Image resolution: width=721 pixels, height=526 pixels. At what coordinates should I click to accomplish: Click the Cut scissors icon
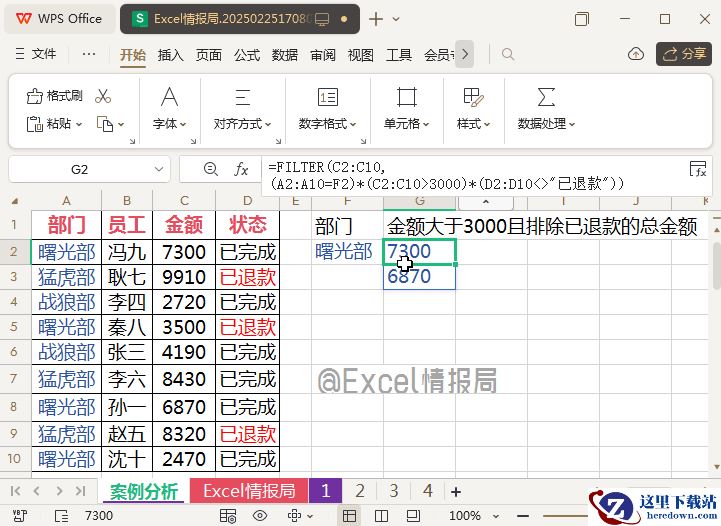pos(103,96)
